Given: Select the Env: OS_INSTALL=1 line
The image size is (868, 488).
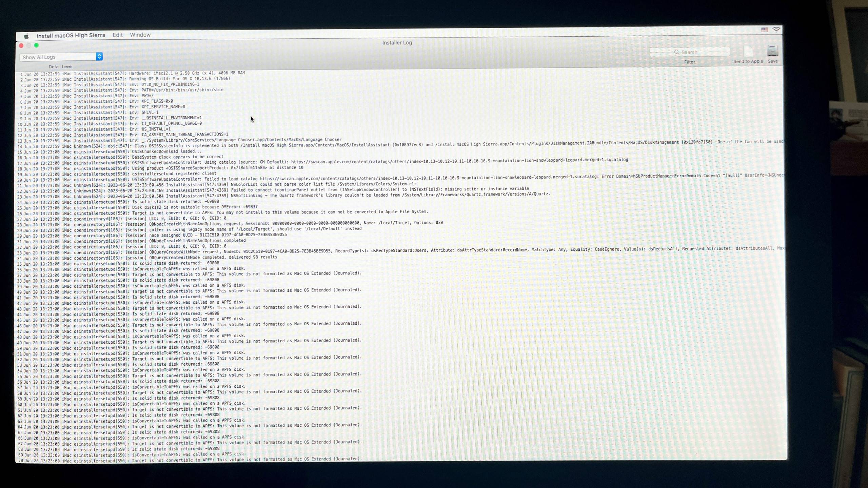Looking at the screenshot, I should pyautogui.click(x=94, y=129).
